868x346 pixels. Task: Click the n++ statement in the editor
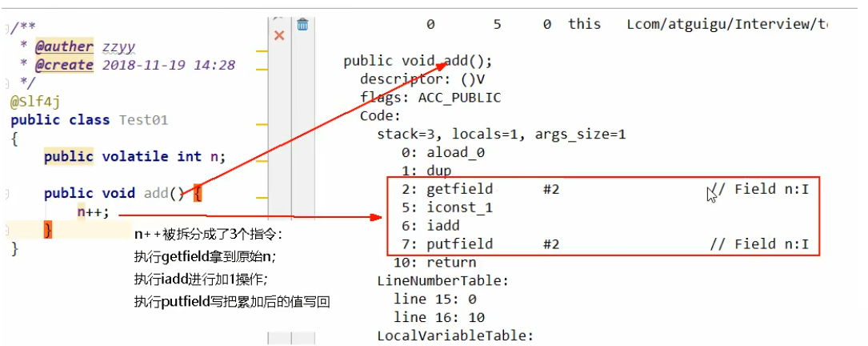[92, 212]
